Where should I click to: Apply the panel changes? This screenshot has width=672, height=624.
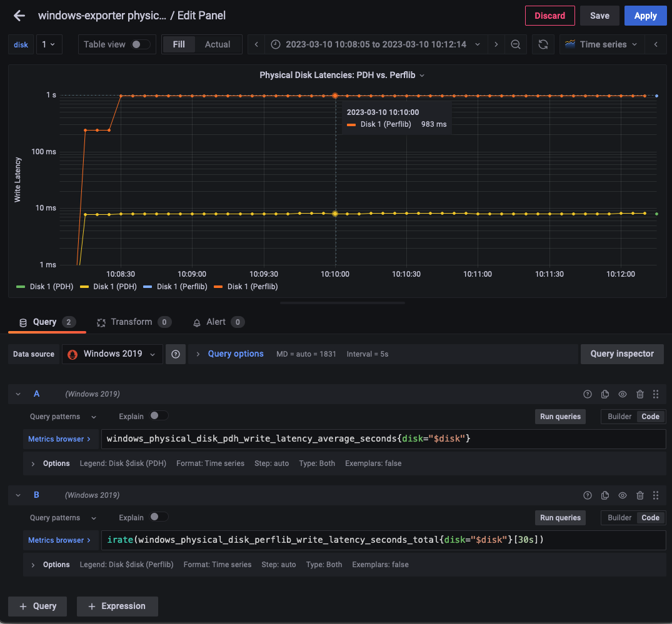pyautogui.click(x=645, y=16)
